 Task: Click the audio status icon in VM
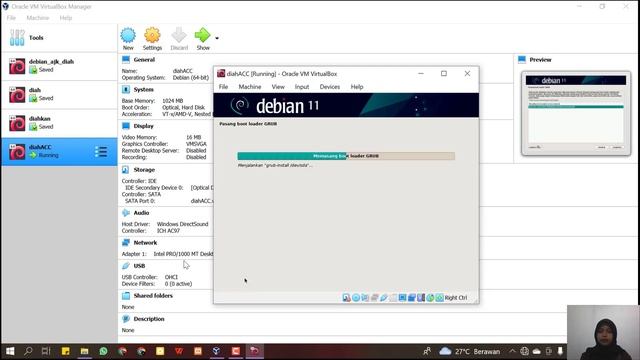pyautogui.click(x=365, y=298)
